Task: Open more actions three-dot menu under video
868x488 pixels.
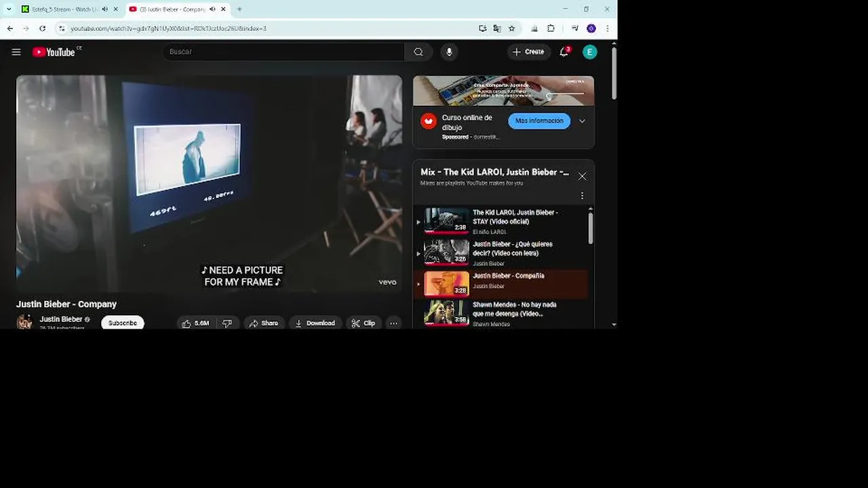Action: tap(393, 323)
